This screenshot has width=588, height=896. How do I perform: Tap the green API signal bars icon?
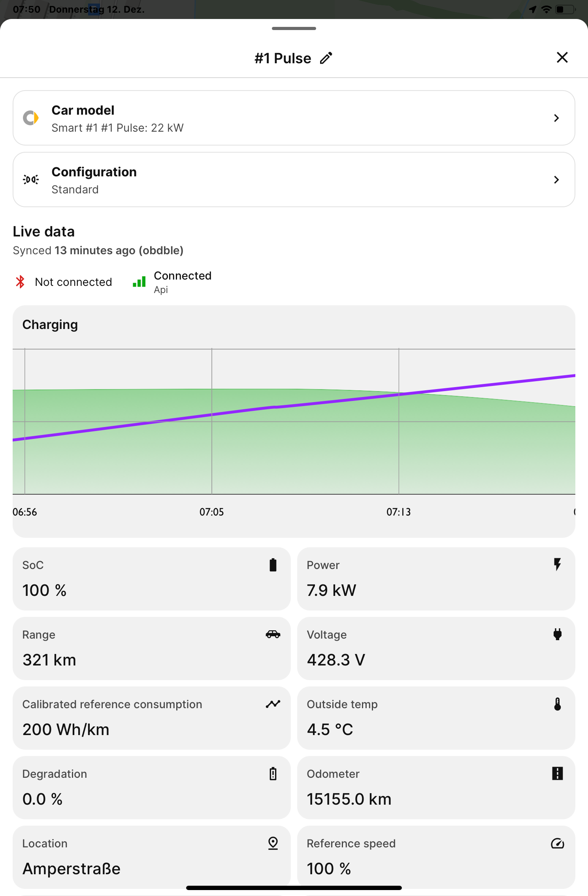point(139,282)
